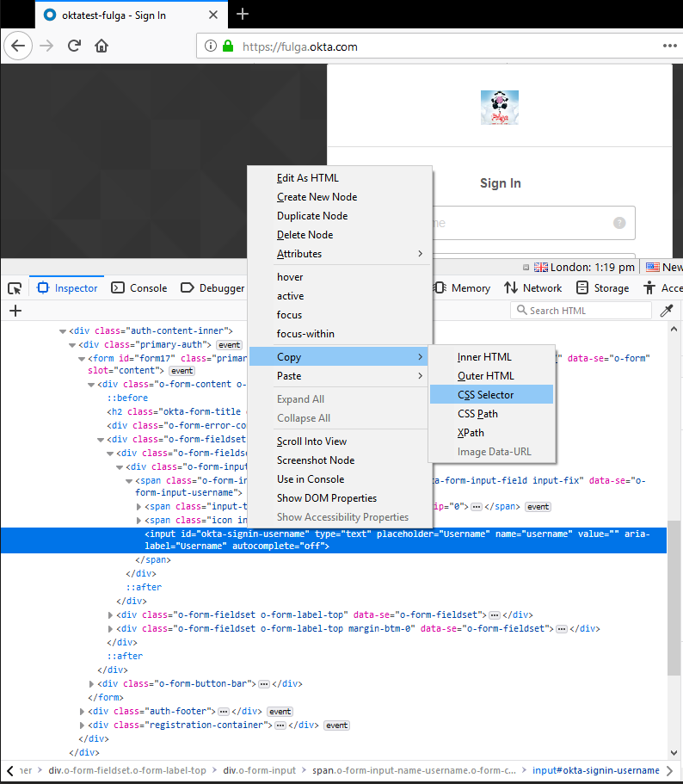
Task: Toggle the active pseudo-class state
Action: tap(290, 296)
